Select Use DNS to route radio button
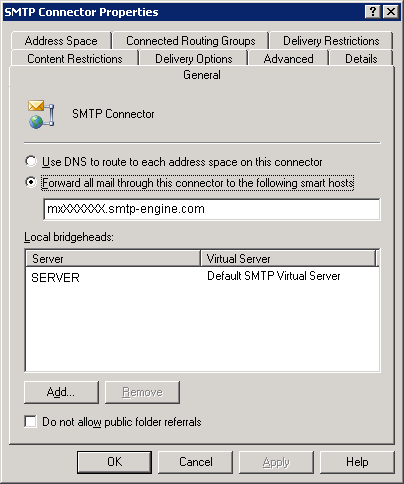This screenshot has width=404, height=484. coord(31,162)
